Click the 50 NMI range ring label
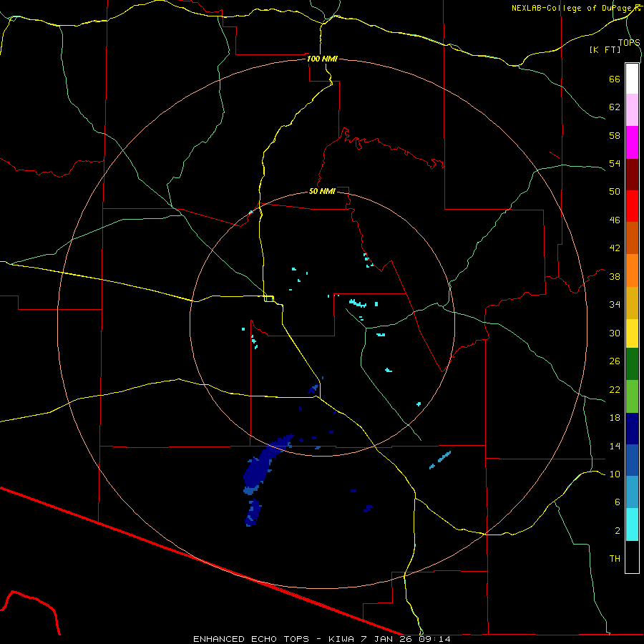This screenshot has width=644, height=644. pos(322,191)
